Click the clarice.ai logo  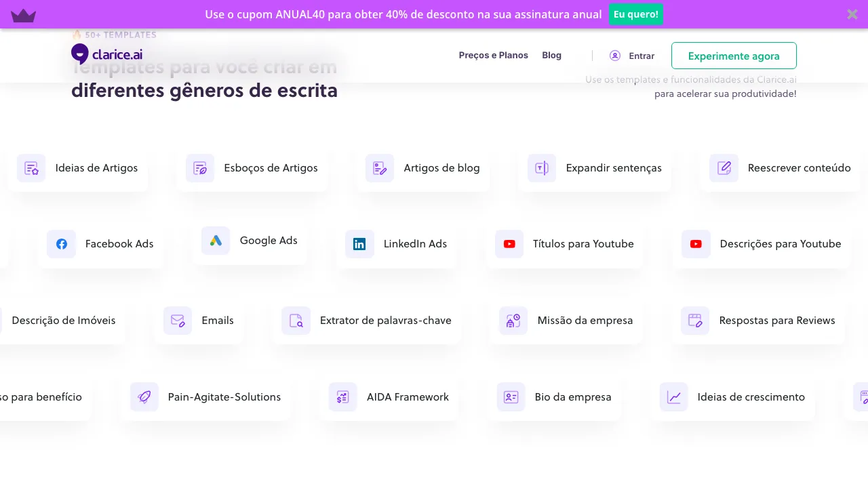(106, 54)
